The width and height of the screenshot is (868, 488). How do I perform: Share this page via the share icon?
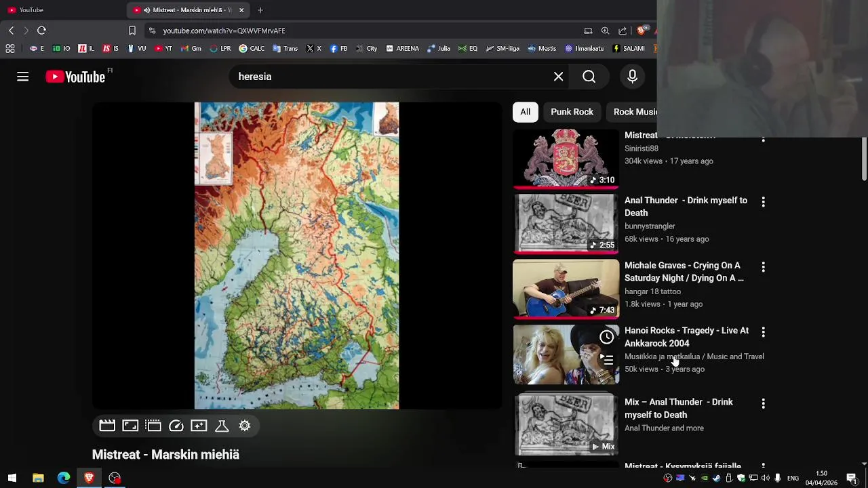point(623,30)
